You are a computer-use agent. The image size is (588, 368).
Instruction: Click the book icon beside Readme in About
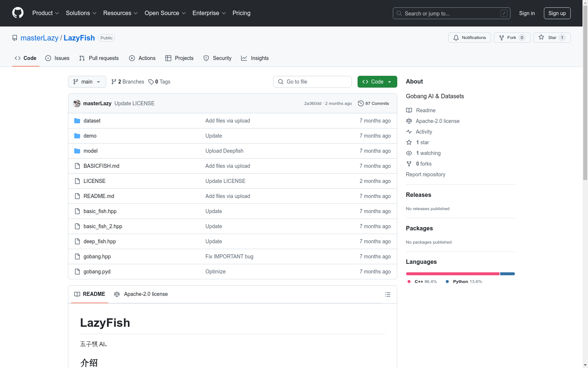[409, 110]
